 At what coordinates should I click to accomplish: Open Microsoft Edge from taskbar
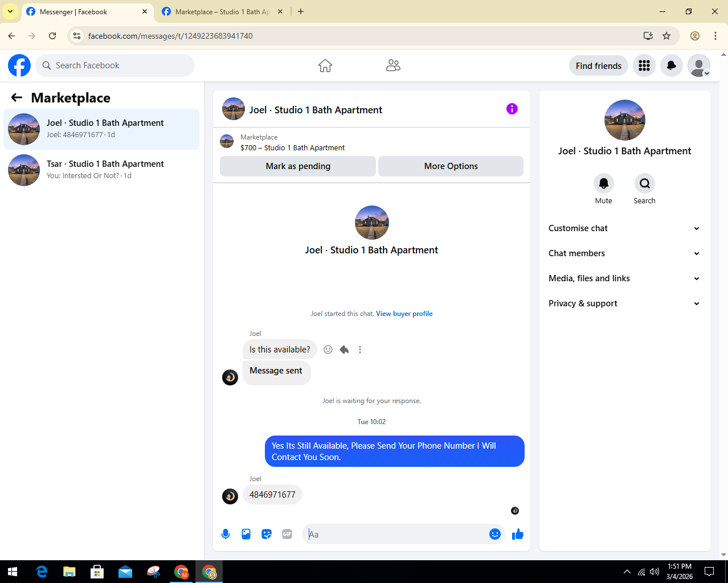tap(42, 572)
